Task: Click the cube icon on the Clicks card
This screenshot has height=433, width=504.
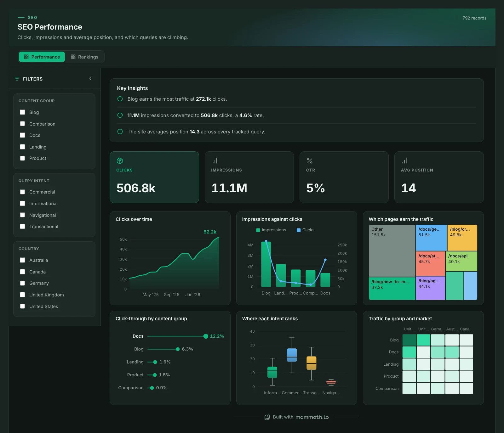Action: (120, 161)
